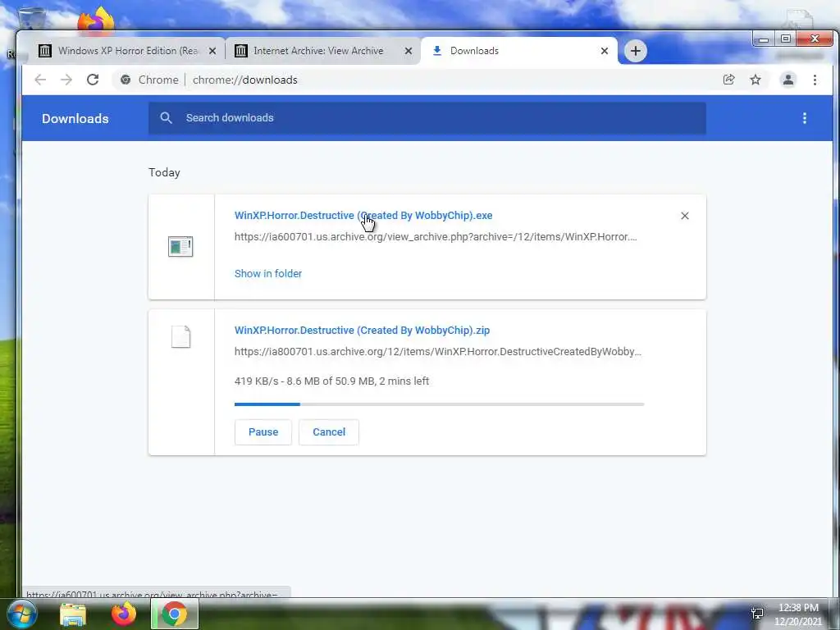Select the Downloads tab
The image size is (840, 630).
pyautogui.click(x=518, y=51)
